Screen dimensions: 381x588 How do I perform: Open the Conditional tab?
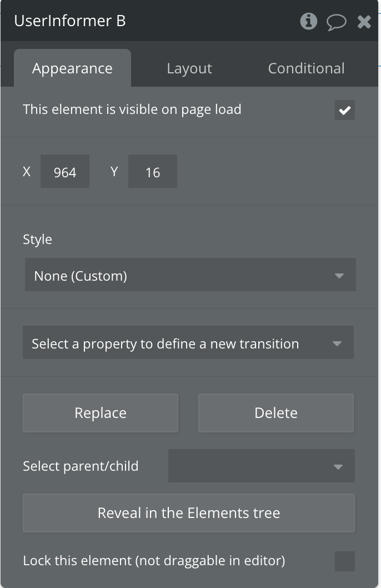click(306, 68)
